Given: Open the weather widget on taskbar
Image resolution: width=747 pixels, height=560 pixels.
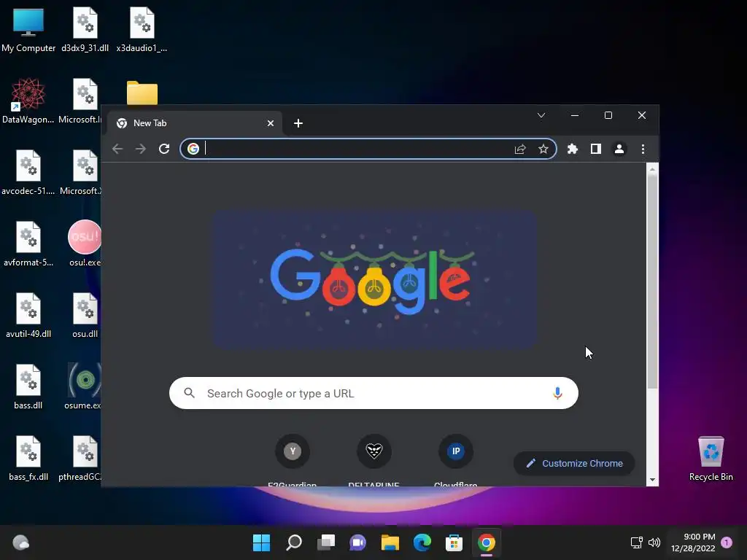Looking at the screenshot, I should [x=20, y=542].
